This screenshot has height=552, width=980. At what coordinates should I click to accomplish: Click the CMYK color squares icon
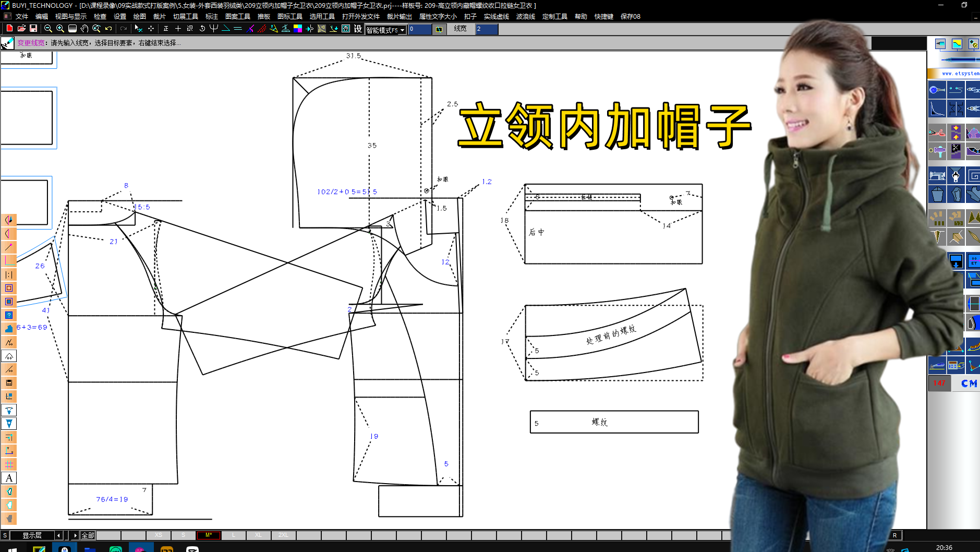click(298, 28)
